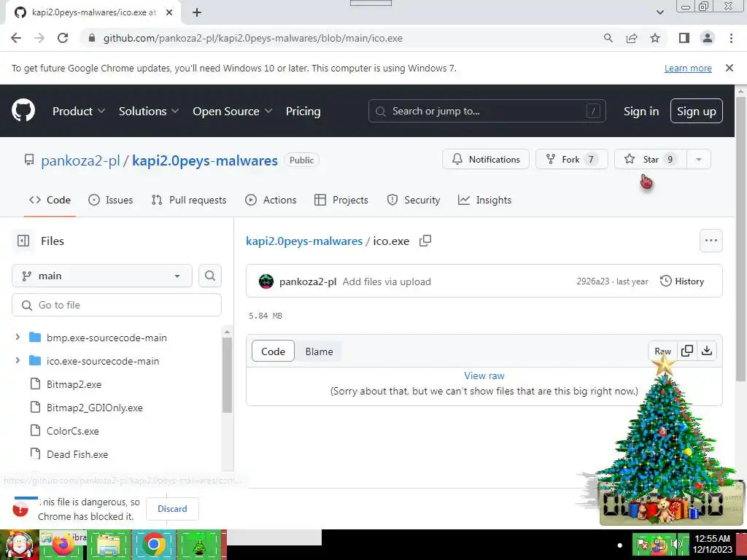Open the Chrome three-dot menu
The width and height of the screenshot is (747, 560).
(731, 38)
